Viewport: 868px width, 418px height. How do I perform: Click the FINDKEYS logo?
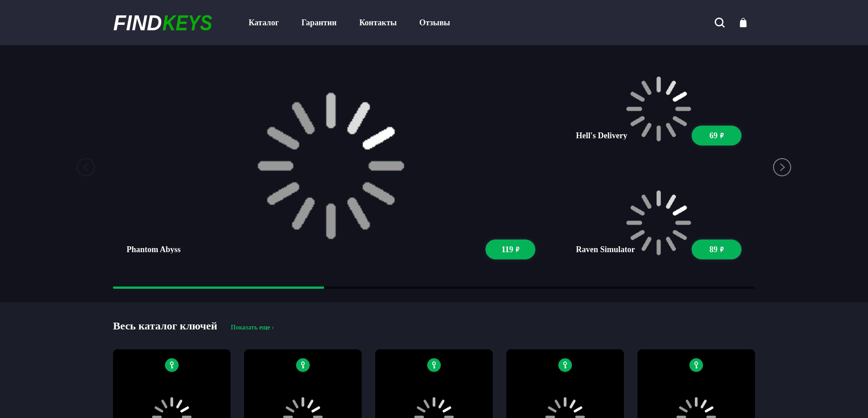click(x=162, y=23)
